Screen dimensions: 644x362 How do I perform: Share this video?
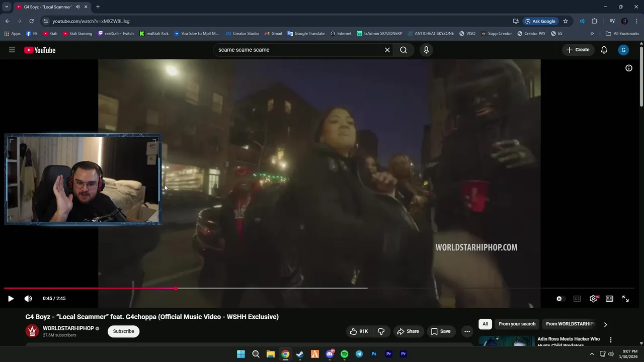(408, 331)
